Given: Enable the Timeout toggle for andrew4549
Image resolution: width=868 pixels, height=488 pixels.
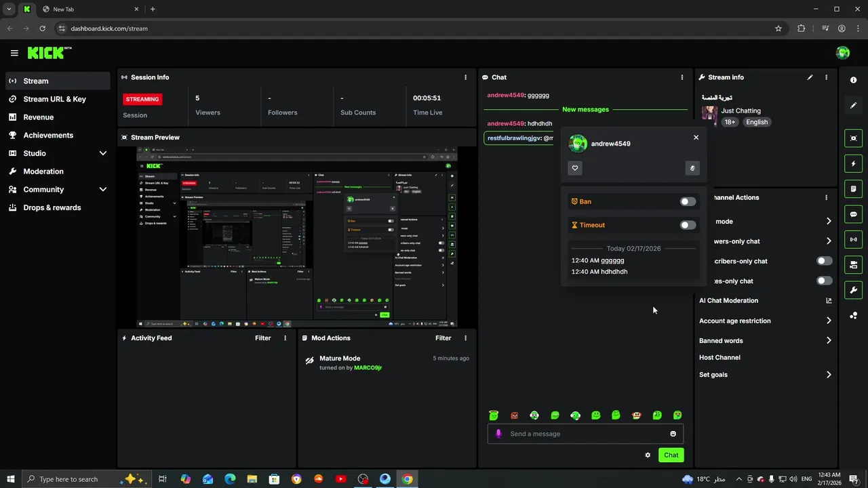Looking at the screenshot, I should point(688,225).
